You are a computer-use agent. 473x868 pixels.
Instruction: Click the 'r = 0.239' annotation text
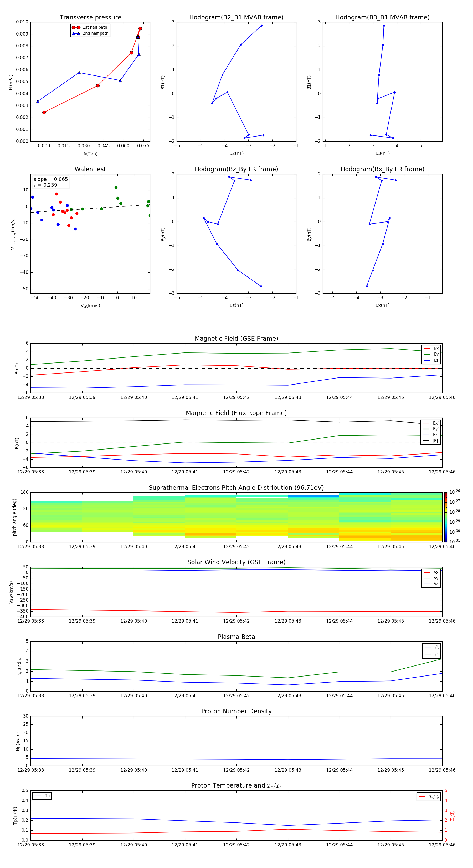pos(45,185)
